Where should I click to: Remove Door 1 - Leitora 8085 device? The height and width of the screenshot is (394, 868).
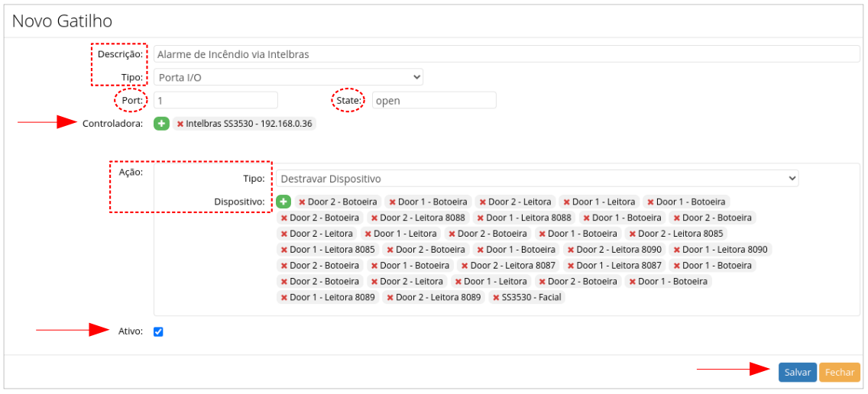tap(284, 250)
